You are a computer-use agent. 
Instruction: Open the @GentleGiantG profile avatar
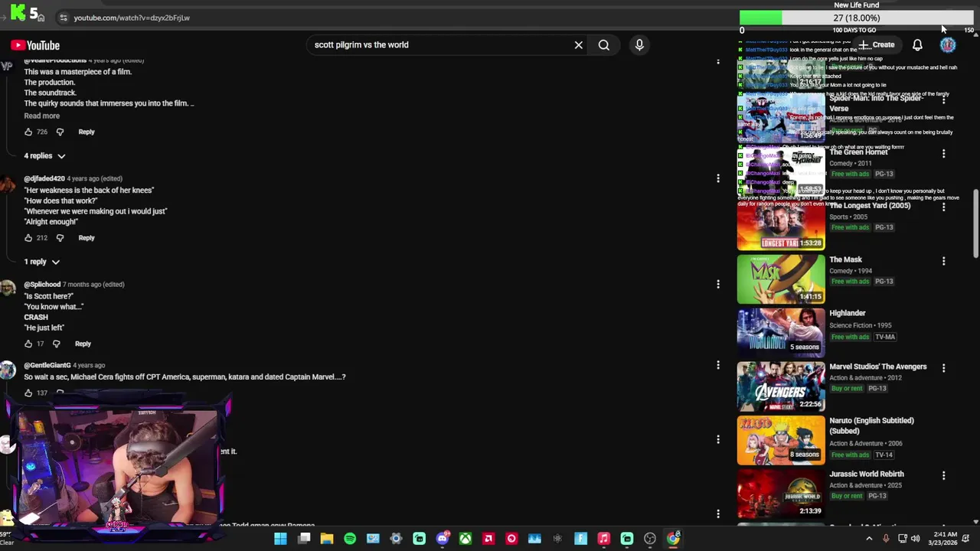(x=7, y=370)
